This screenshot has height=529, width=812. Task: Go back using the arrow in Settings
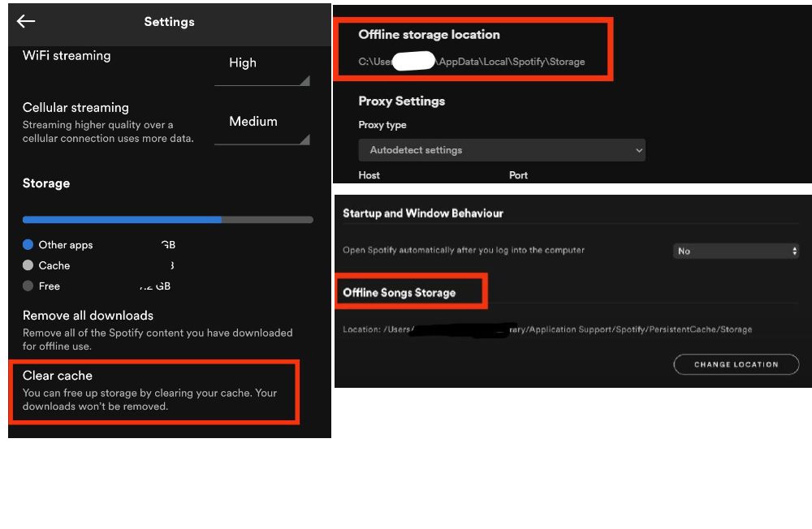26,21
